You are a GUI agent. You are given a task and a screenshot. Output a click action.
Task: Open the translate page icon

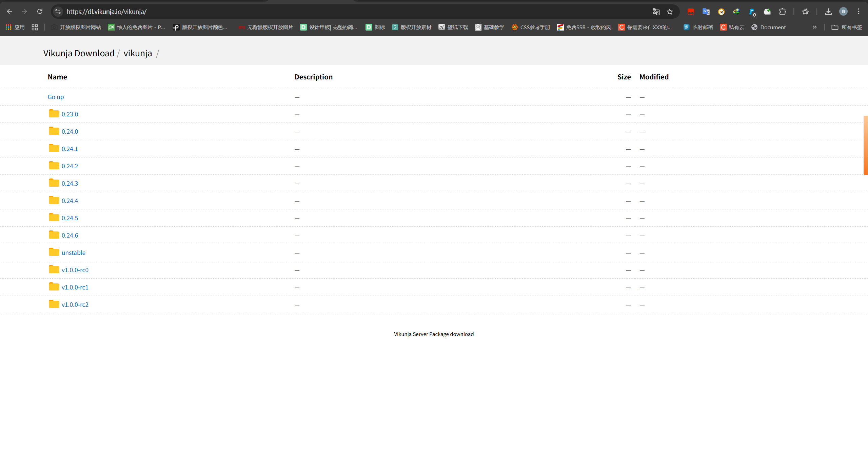tap(656, 12)
